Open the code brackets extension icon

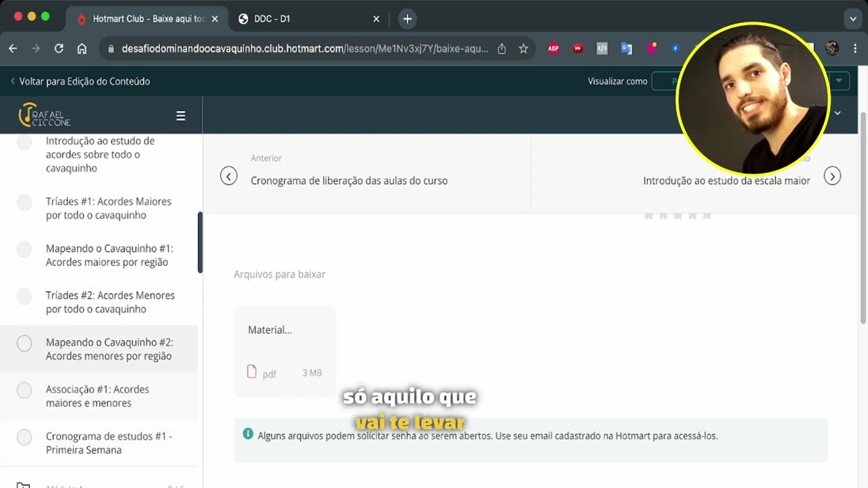click(602, 48)
